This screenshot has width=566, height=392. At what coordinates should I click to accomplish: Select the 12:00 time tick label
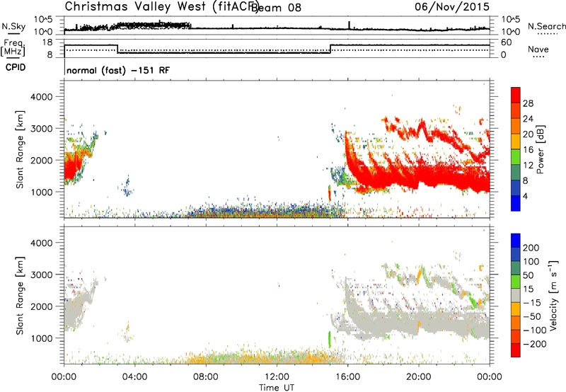pos(277,377)
